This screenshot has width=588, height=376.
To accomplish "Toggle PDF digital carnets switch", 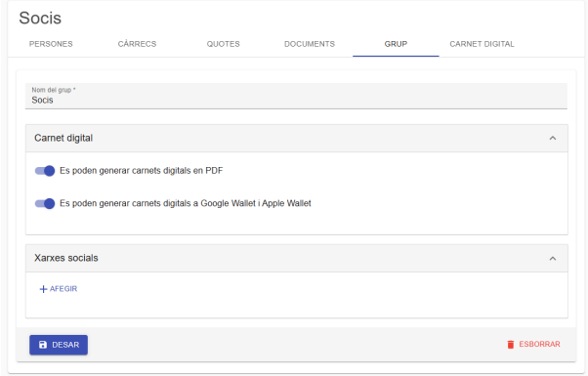I will point(45,171).
